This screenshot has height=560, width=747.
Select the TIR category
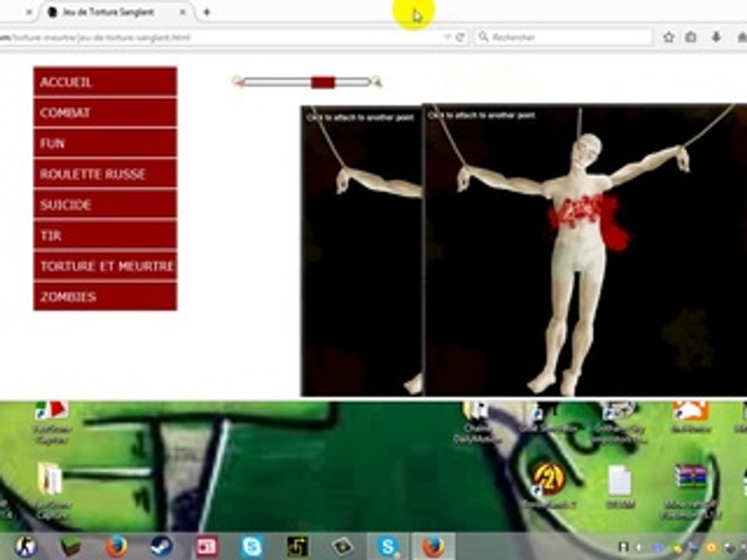point(105,235)
